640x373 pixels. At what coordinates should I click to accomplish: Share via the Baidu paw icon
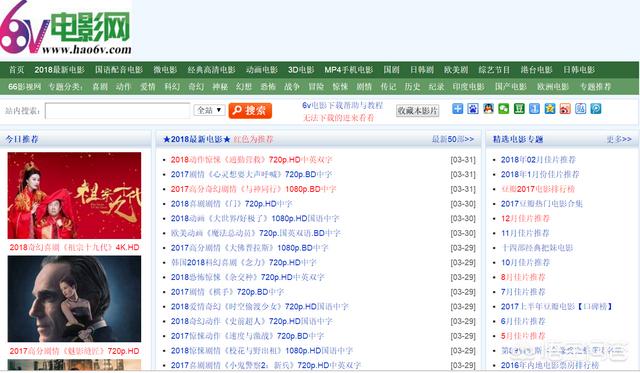coord(473,109)
